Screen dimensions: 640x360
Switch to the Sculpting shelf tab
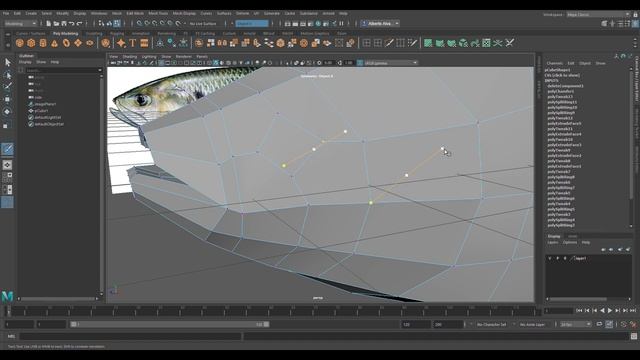(x=94, y=33)
